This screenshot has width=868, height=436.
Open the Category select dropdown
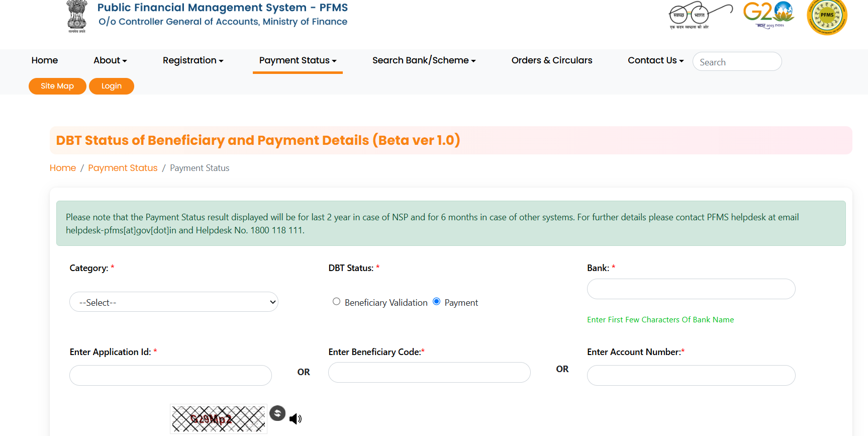click(x=174, y=302)
